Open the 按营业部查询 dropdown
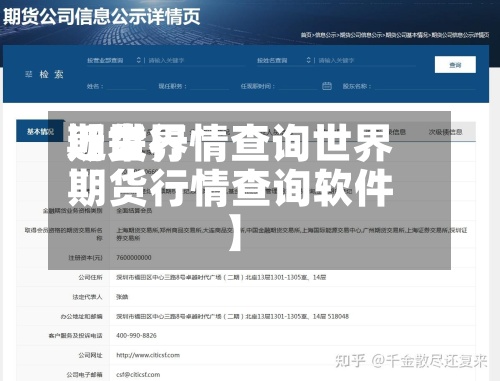This screenshot has height=381, width=500. point(114,60)
